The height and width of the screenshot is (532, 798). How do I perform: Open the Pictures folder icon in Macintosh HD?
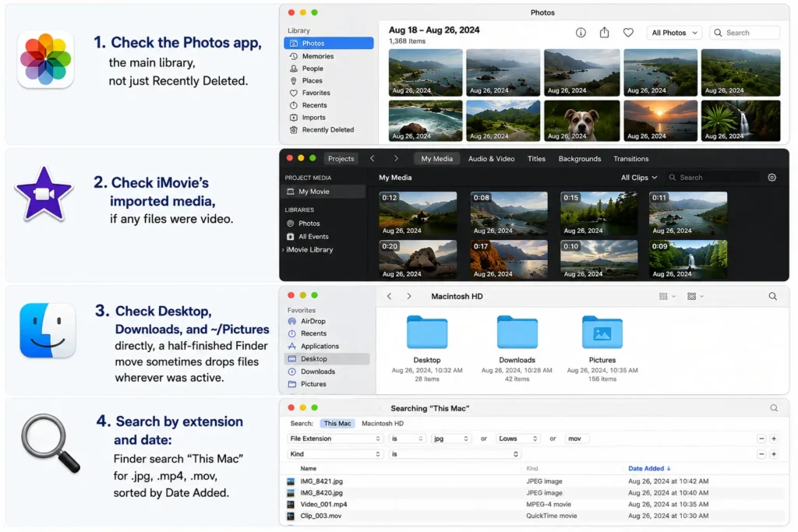602,332
